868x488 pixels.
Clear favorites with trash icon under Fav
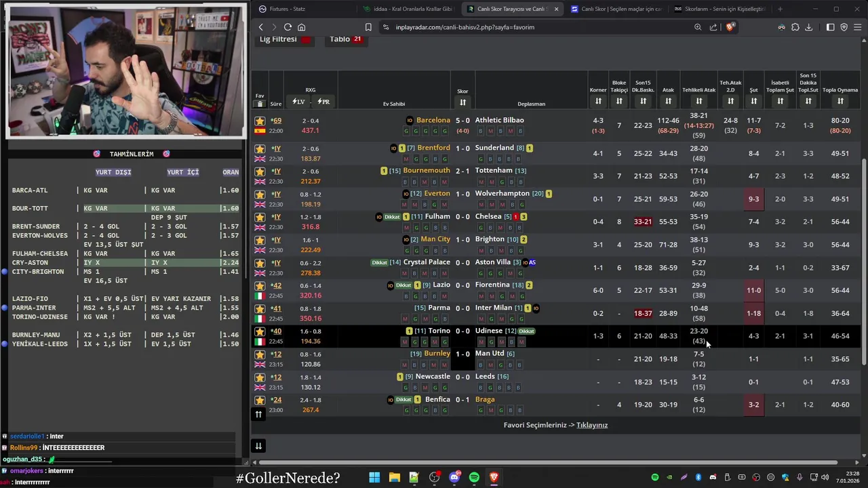pos(260,104)
